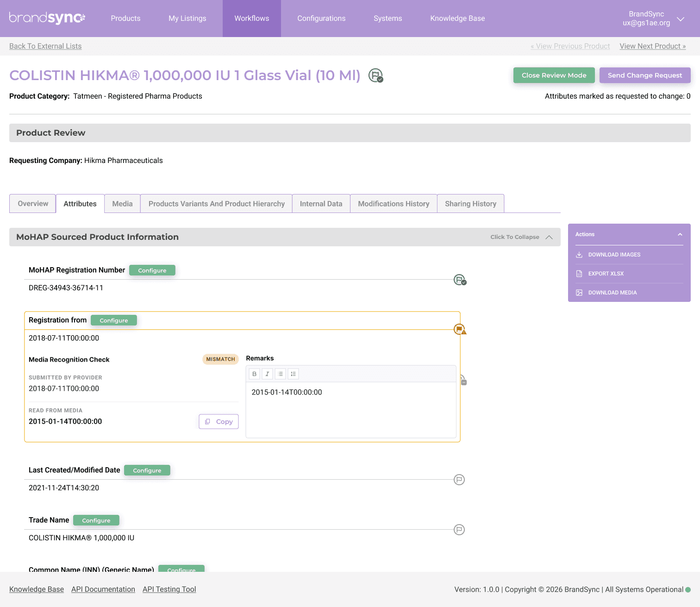This screenshot has height=607, width=700.
Task: Open the BrandSync user account dropdown
Action: click(681, 19)
